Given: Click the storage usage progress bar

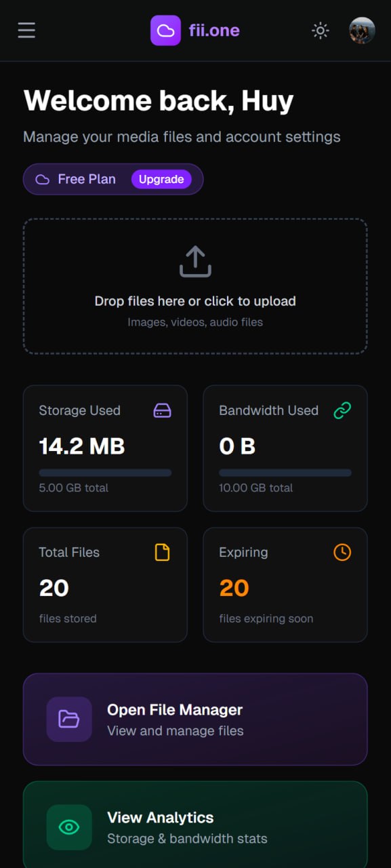Looking at the screenshot, I should pyautogui.click(x=105, y=473).
